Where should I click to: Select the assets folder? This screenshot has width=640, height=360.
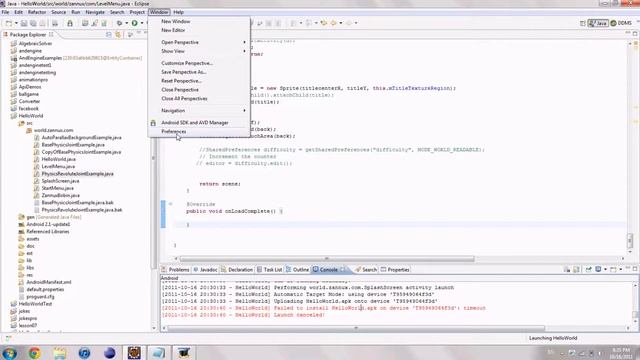coord(33,239)
